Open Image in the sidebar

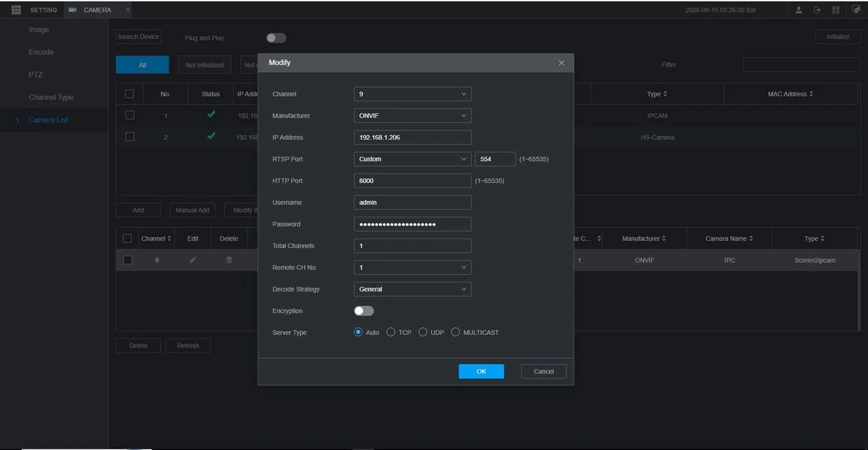click(x=39, y=30)
